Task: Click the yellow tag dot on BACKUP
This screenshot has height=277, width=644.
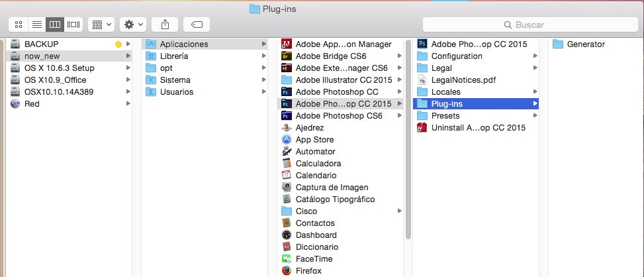Action: click(x=118, y=44)
